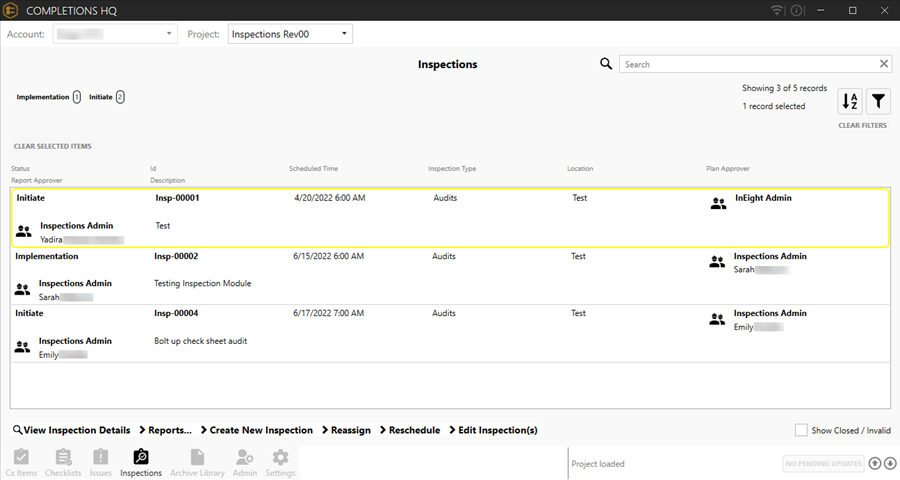900x480 pixels.
Task: Click the upload arrow sync icon
Action: click(875, 463)
